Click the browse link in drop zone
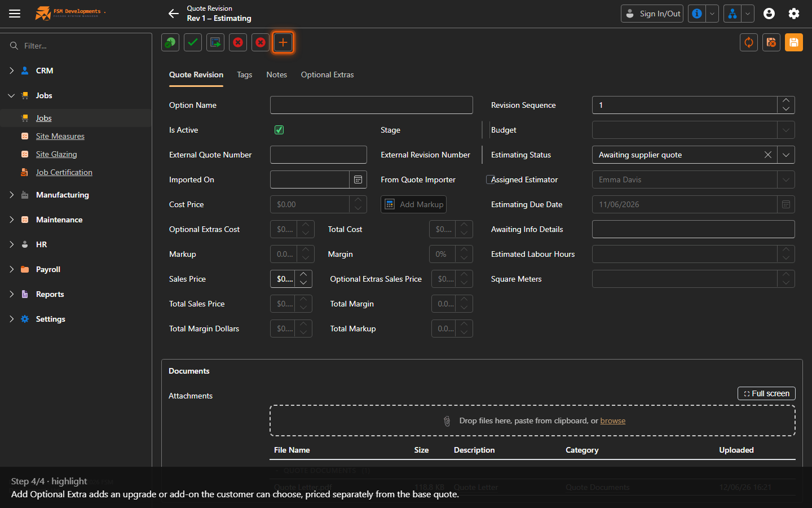 (613, 421)
